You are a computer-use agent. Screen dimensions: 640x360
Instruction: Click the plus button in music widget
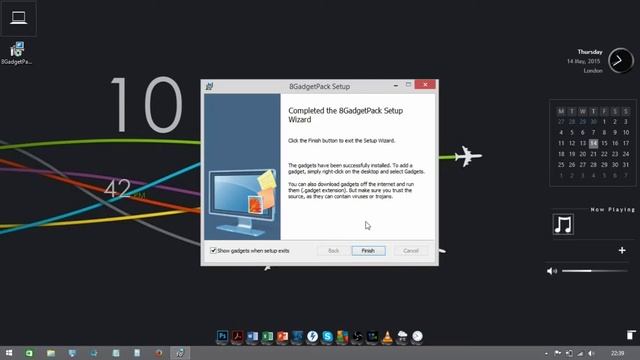[622, 250]
